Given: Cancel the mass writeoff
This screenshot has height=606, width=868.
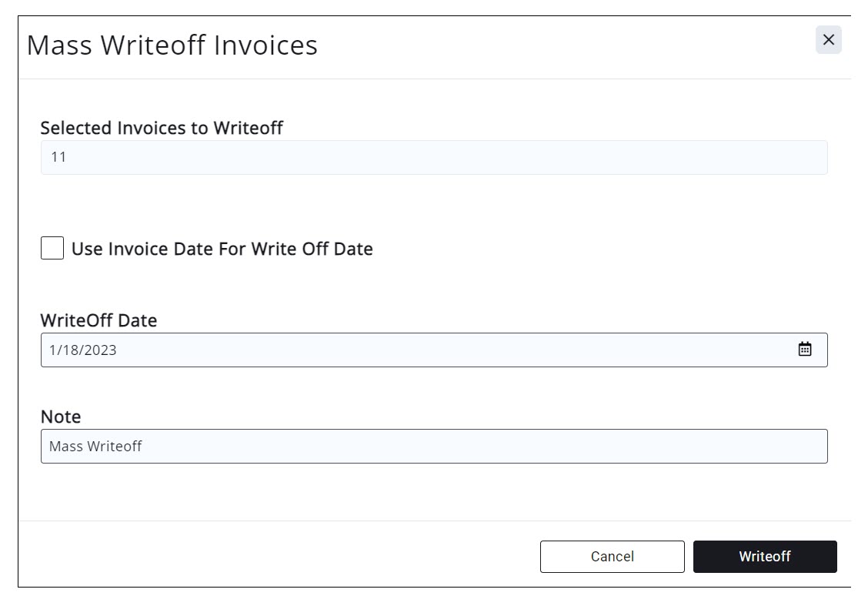Looking at the screenshot, I should point(612,557).
